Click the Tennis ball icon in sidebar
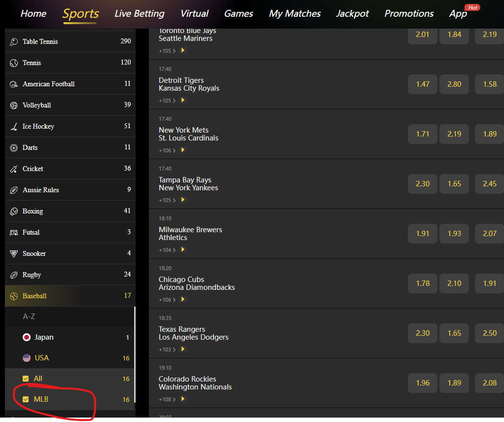This screenshot has height=422, width=504. tap(14, 63)
